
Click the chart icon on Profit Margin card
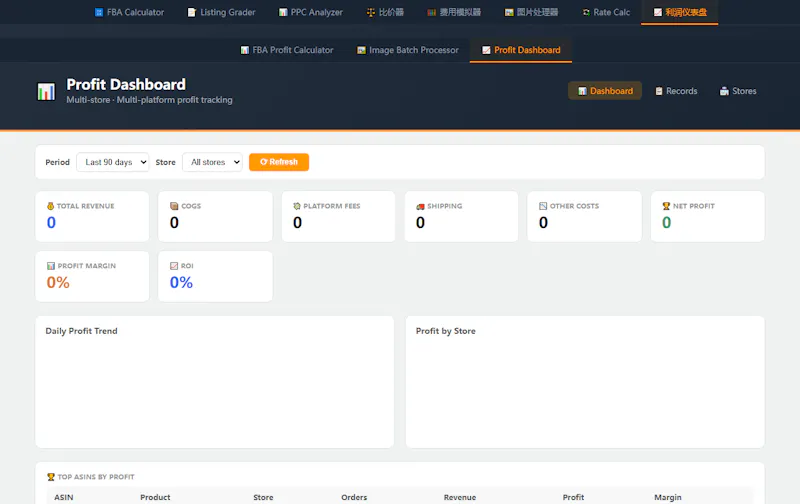click(51, 266)
